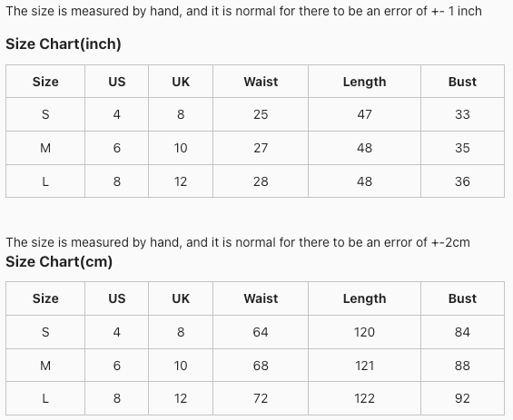The width and height of the screenshot is (513, 420).
Task: Click length value 47 in inch chart
Action: click(364, 114)
